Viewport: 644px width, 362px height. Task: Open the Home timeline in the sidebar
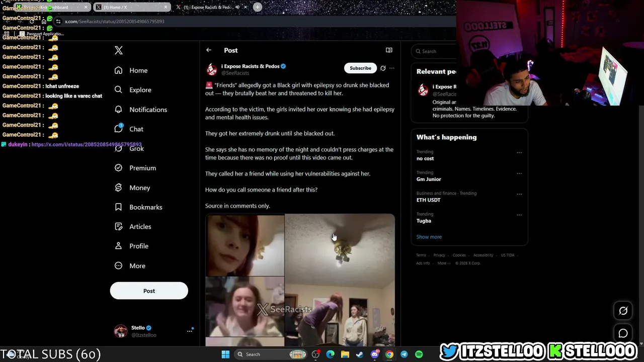[x=131, y=70]
